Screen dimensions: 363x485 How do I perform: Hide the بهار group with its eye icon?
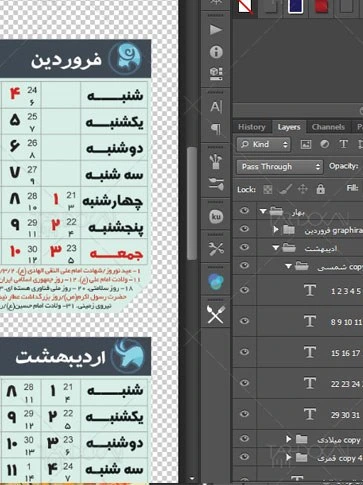point(244,211)
